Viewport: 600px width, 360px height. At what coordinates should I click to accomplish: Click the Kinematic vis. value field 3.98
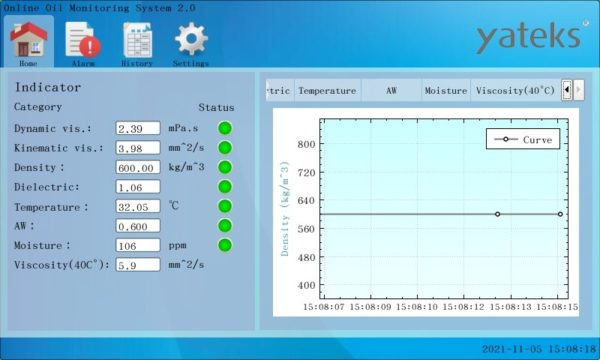(x=138, y=148)
